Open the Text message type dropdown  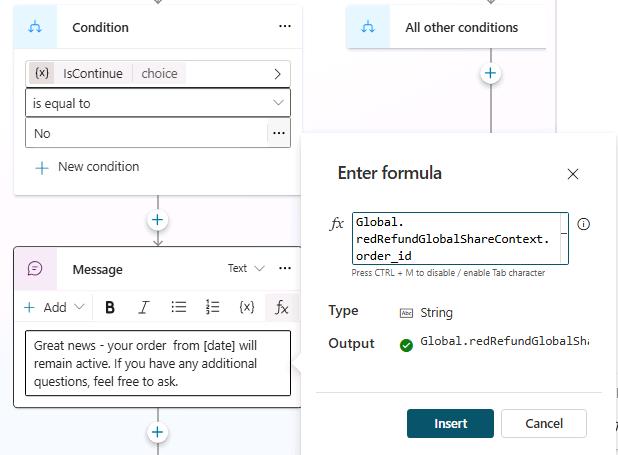click(x=246, y=268)
